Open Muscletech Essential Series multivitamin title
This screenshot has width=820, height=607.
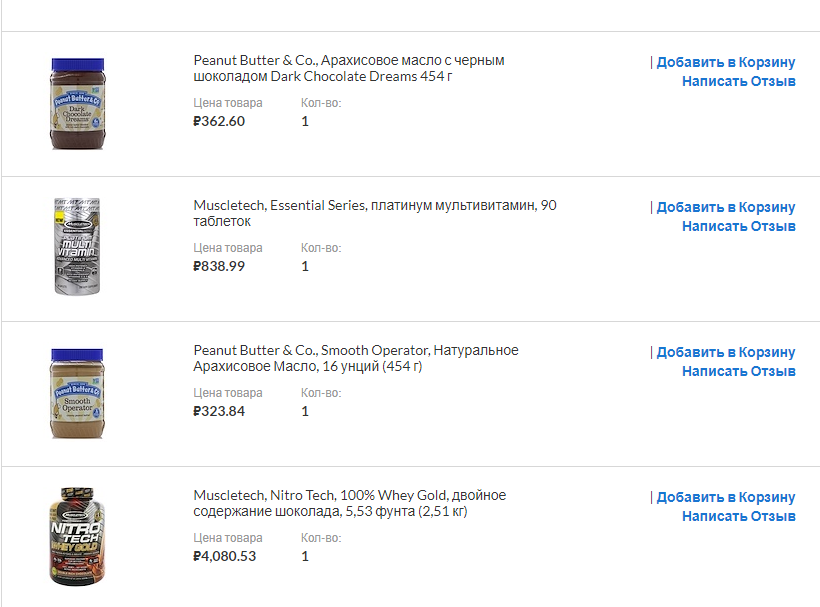(x=375, y=213)
